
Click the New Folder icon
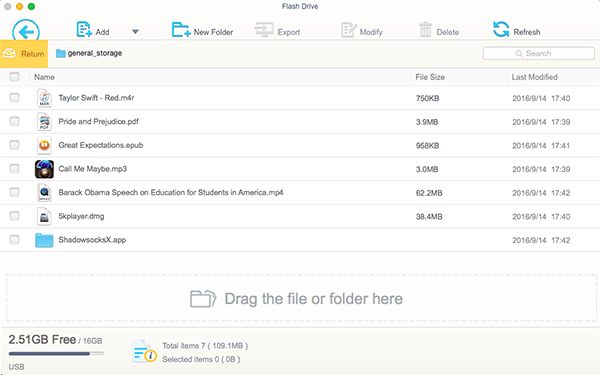click(x=181, y=29)
